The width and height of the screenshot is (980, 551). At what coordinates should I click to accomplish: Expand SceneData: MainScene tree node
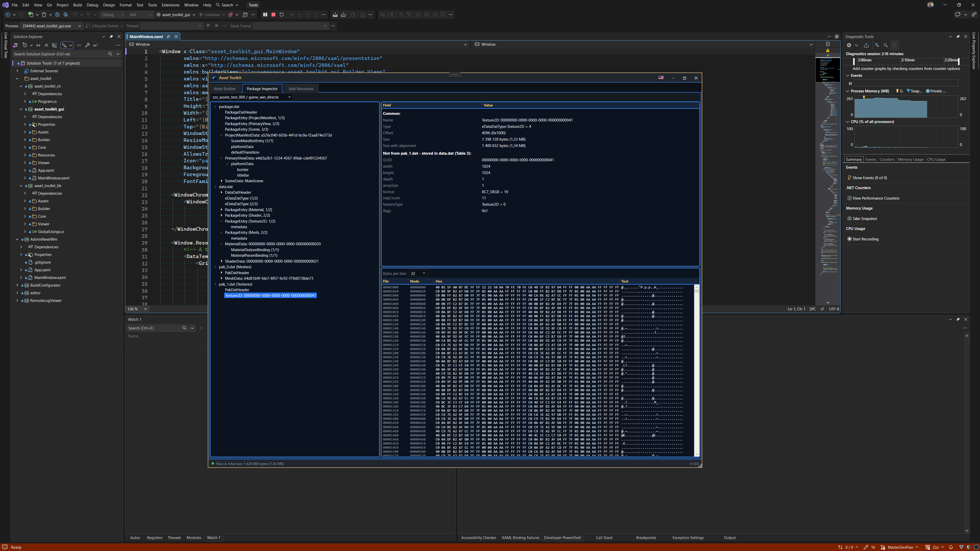tap(221, 181)
